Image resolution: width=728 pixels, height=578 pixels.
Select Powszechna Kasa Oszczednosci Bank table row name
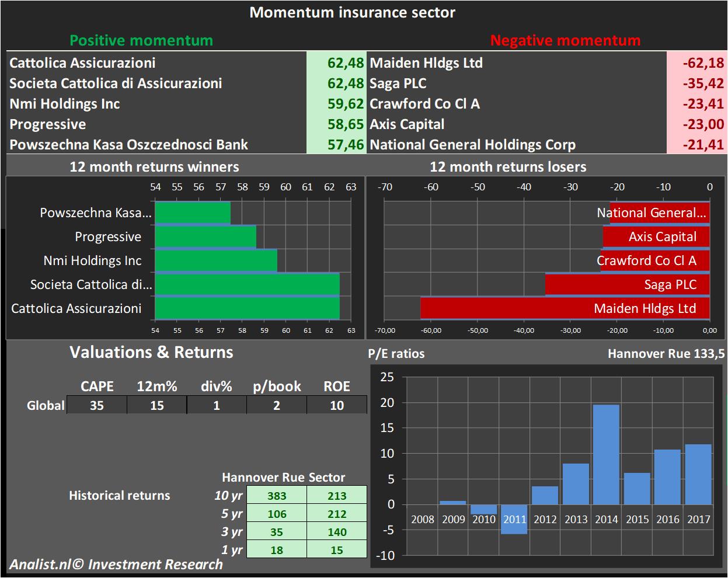tap(129, 145)
